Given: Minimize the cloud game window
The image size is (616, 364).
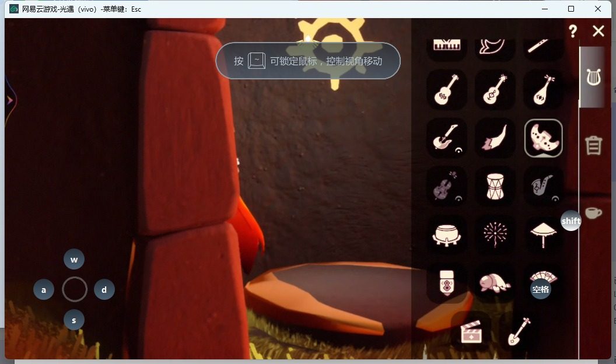Looking at the screenshot, I should coord(544,9).
